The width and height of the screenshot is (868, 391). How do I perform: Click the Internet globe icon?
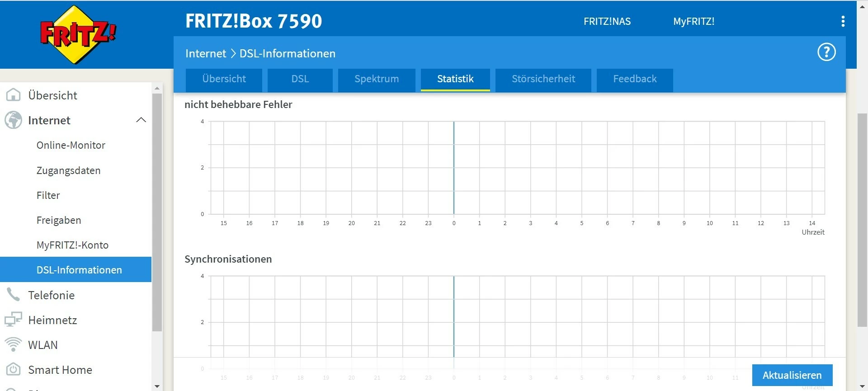(x=13, y=120)
